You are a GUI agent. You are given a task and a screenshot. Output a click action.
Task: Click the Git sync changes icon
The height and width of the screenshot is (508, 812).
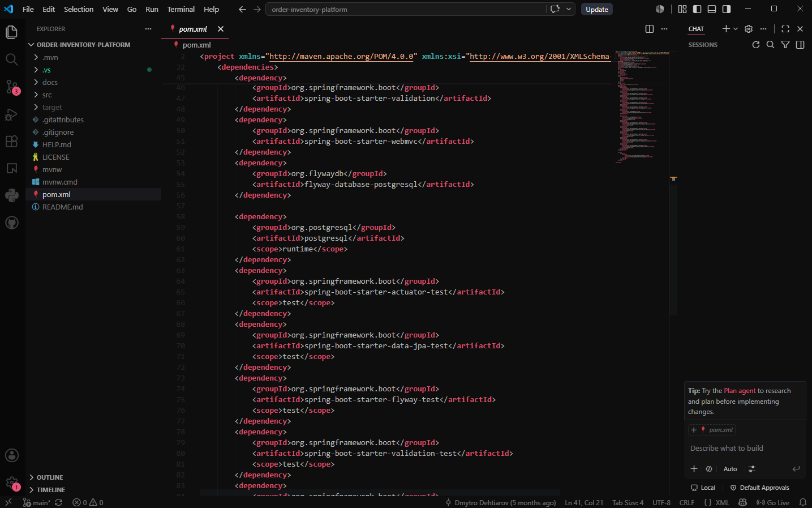click(x=58, y=502)
